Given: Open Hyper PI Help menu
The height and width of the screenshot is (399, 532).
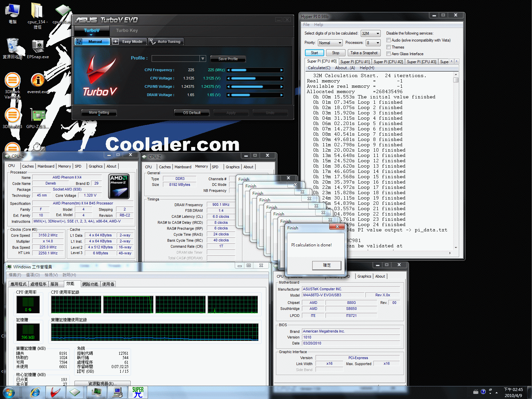Looking at the screenshot, I should coord(319,25).
